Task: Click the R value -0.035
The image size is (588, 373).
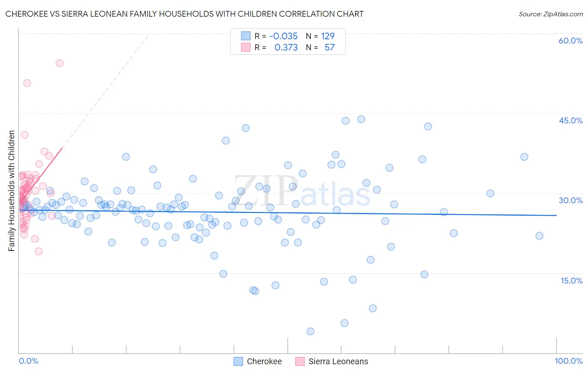Action: pyautogui.click(x=283, y=36)
